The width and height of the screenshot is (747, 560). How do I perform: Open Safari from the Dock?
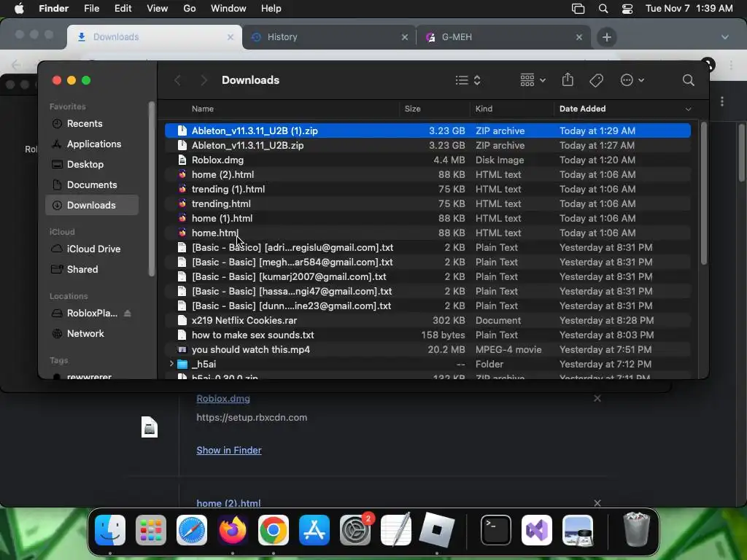(x=192, y=530)
